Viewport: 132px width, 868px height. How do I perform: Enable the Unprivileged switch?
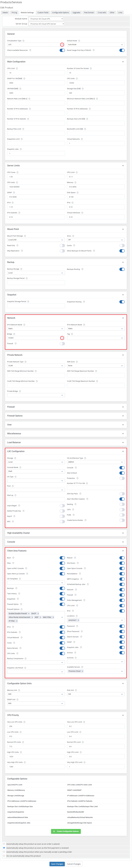click(62, 506)
